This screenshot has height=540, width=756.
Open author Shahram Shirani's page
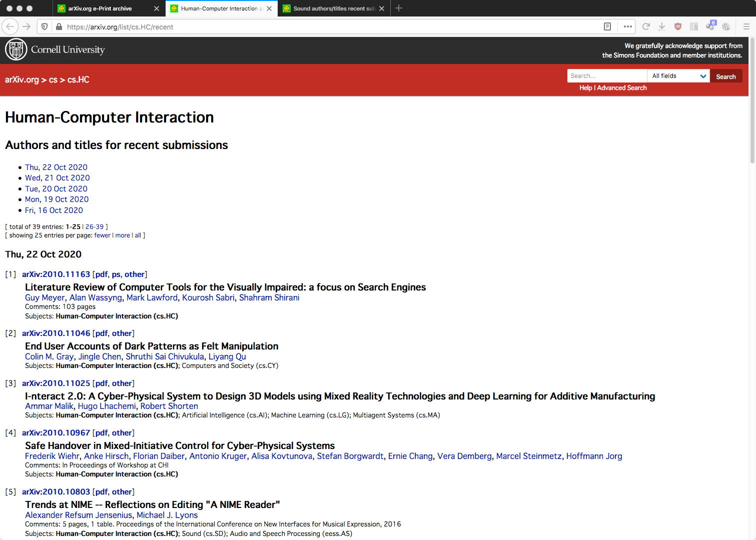pyautogui.click(x=269, y=297)
